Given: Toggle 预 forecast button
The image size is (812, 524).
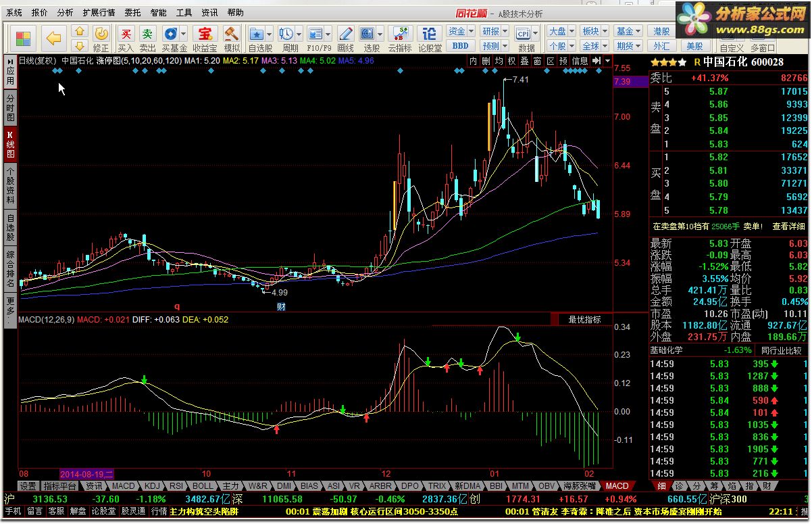Looking at the screenshot, I should point(563,61).
